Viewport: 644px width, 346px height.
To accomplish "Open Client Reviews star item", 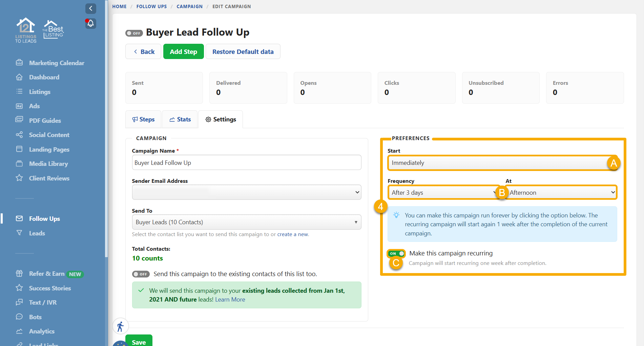I will click(x=49, y=178).
